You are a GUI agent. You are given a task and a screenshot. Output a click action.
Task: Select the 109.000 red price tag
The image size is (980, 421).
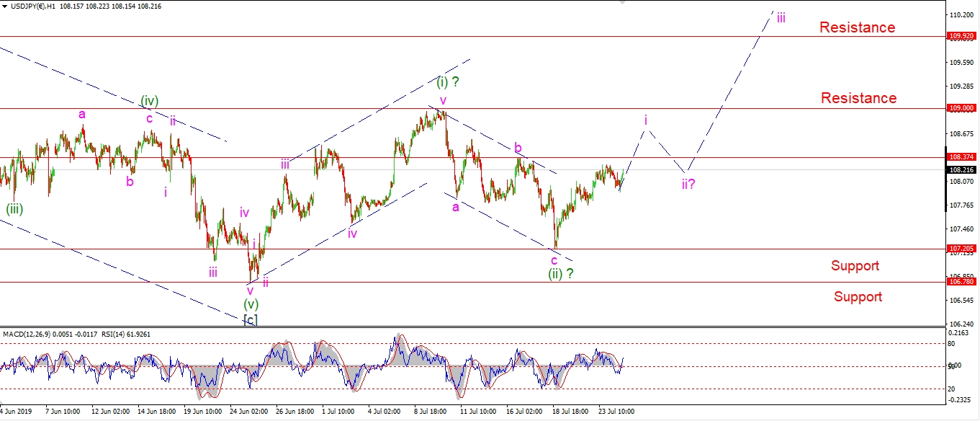pos(962,108)
